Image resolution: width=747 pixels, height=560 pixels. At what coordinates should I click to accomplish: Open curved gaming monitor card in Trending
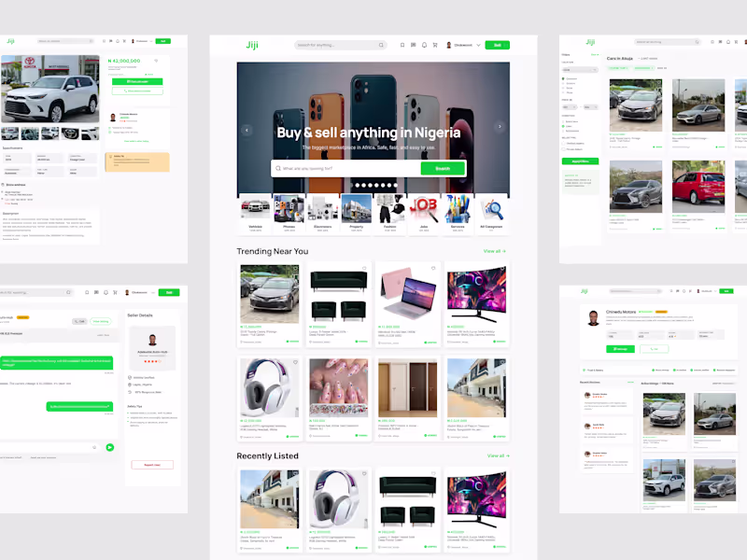(x=476, y=304)
